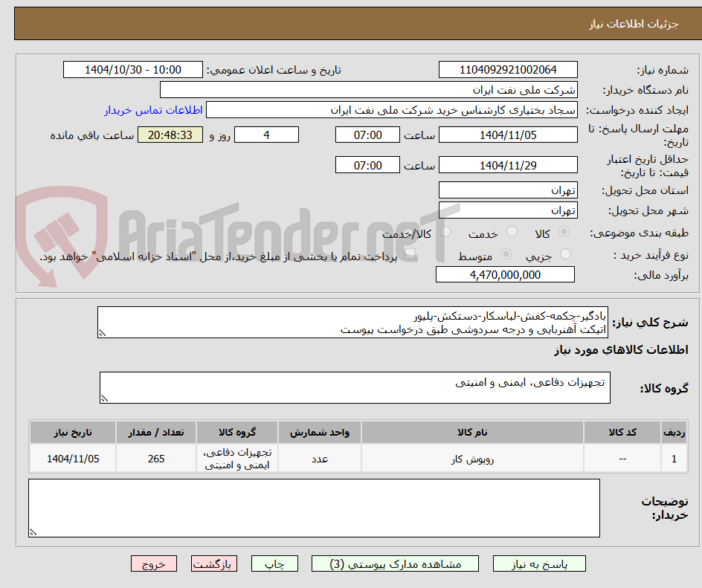702x588 pixels.
Task: Click the resize handle of گروه کالا box
Action: coord(104,398)
